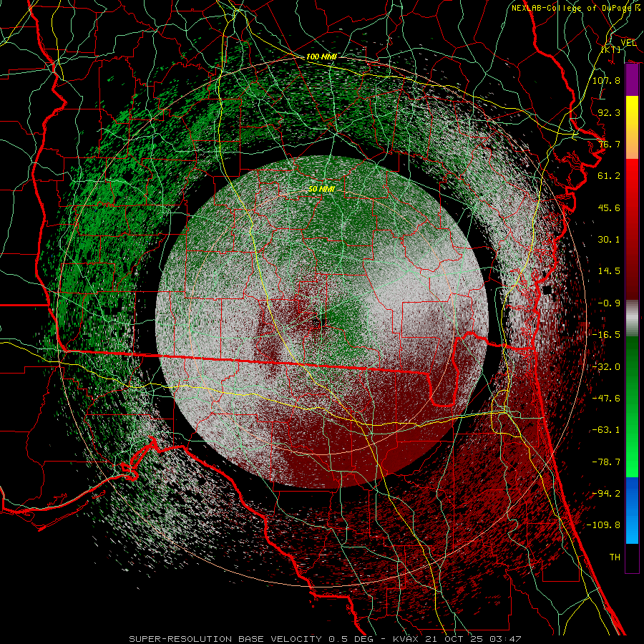This screenshot has width=644, height=644.
Task: Click the NEXLAB-College of DuPage label
Action: point(572,8)
